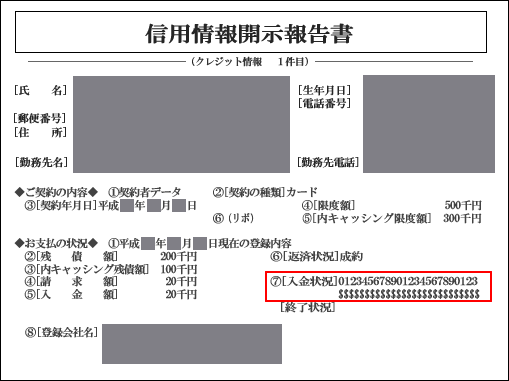Select the 100千円 value
The width and height of the screenshot is (509, 381).
(179, 269)
